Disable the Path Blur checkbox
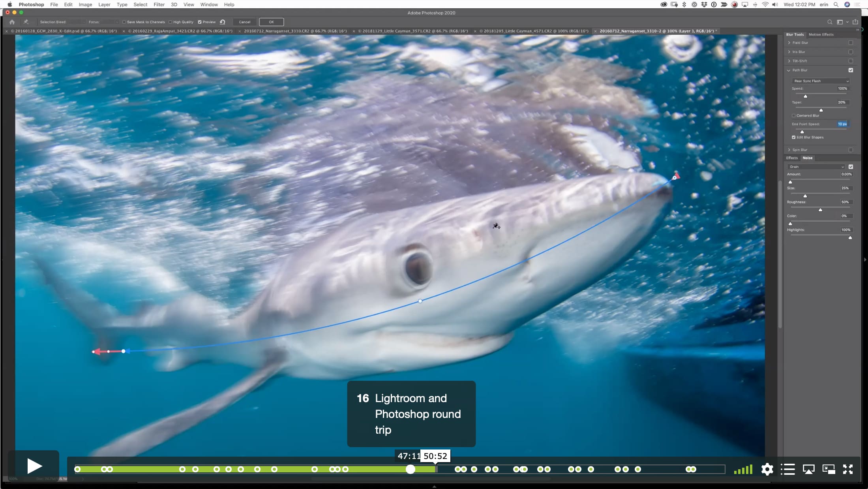 (851, 70)
